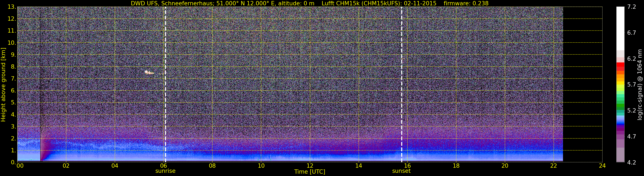644x176 pixels.
Task: Click the "sunset" label below the axis
Action: pyautogui.click(x=401, y=171)
